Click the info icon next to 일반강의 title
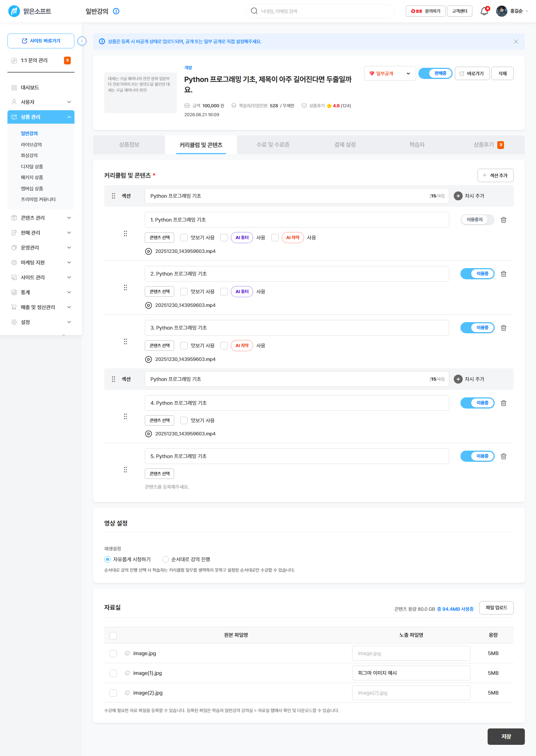The image size is (536, 756). (x=116, y=11)
